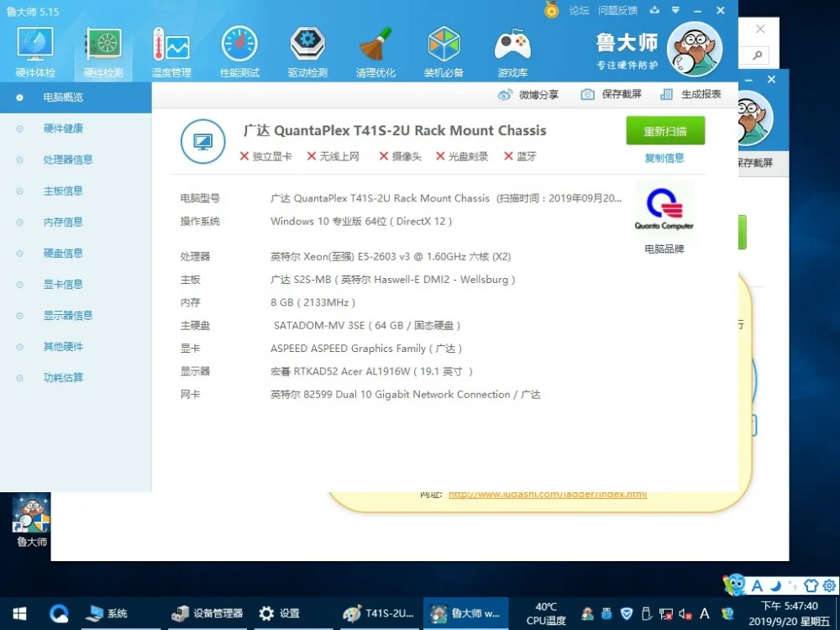
Task: Click the motherboard value 广达 S2S-MB
Action: pyautogui.click(x=392, y=280)
